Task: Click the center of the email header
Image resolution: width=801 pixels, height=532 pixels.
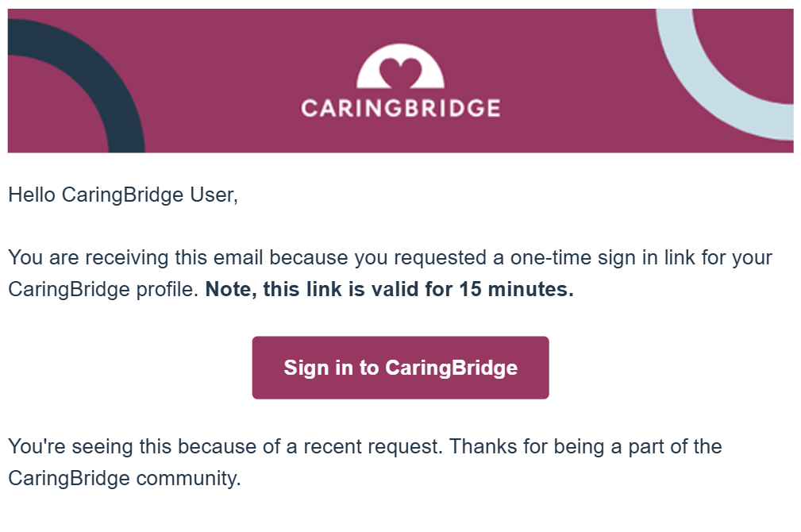Action: [x=400, y=79]
